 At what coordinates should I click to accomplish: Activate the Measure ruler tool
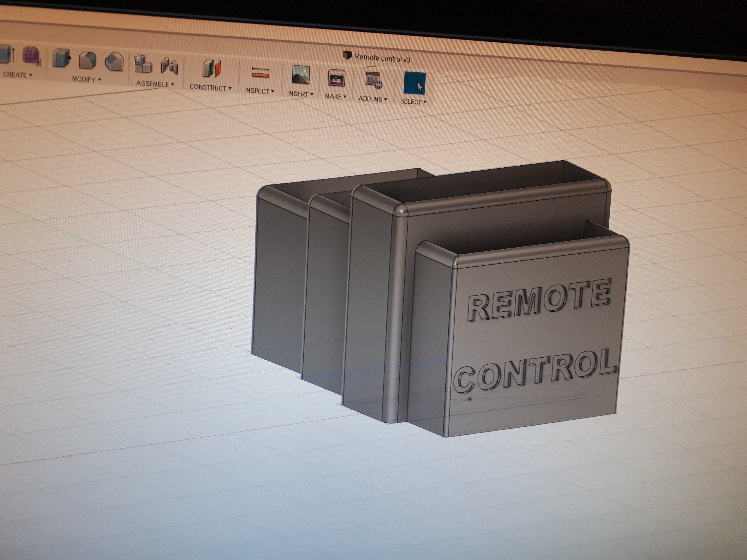tap(260, 73)
